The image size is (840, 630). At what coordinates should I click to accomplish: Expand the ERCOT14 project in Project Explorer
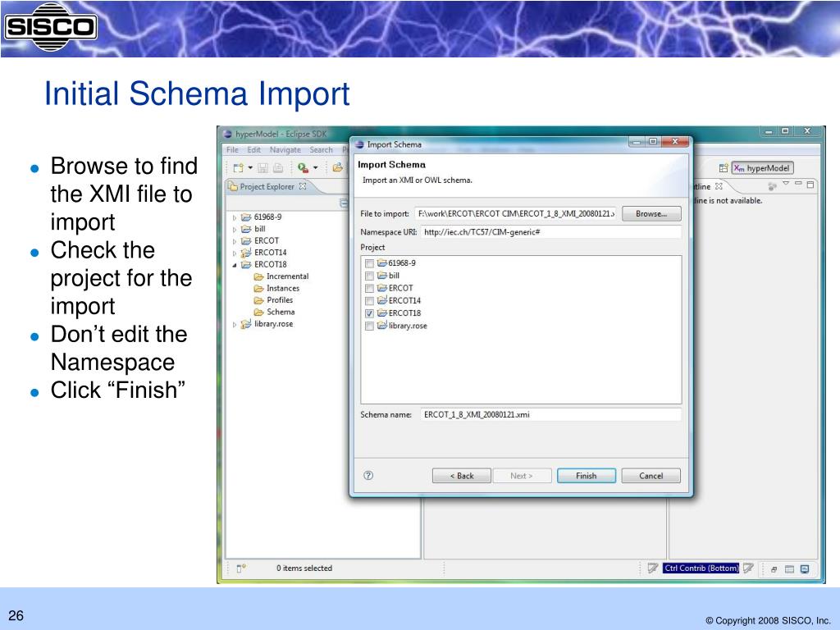click(235, 253)
